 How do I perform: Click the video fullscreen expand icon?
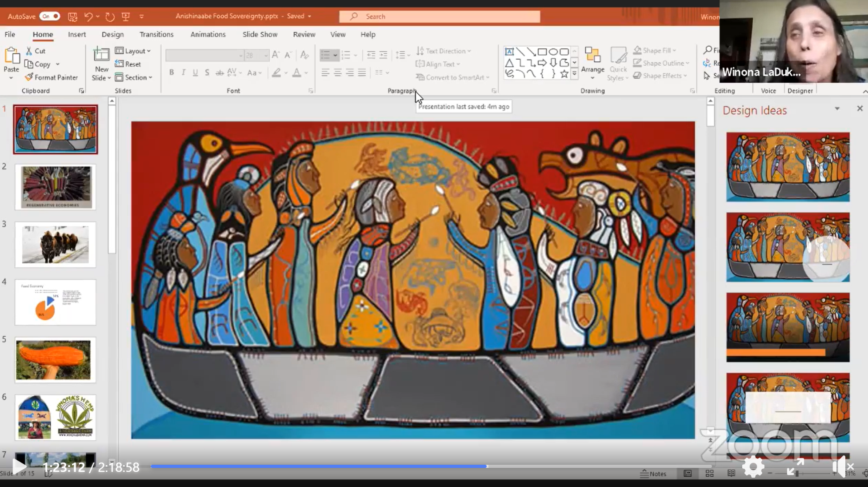point(795,467)
